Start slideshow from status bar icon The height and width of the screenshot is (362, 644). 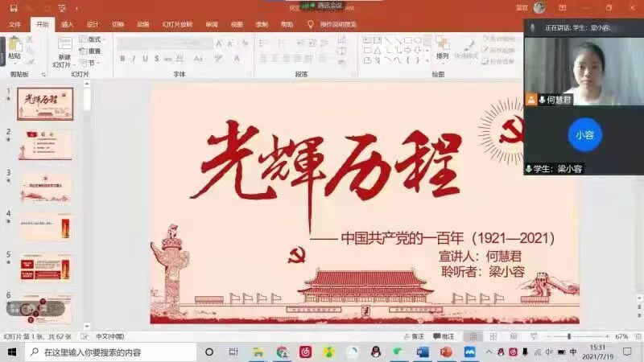534,336
